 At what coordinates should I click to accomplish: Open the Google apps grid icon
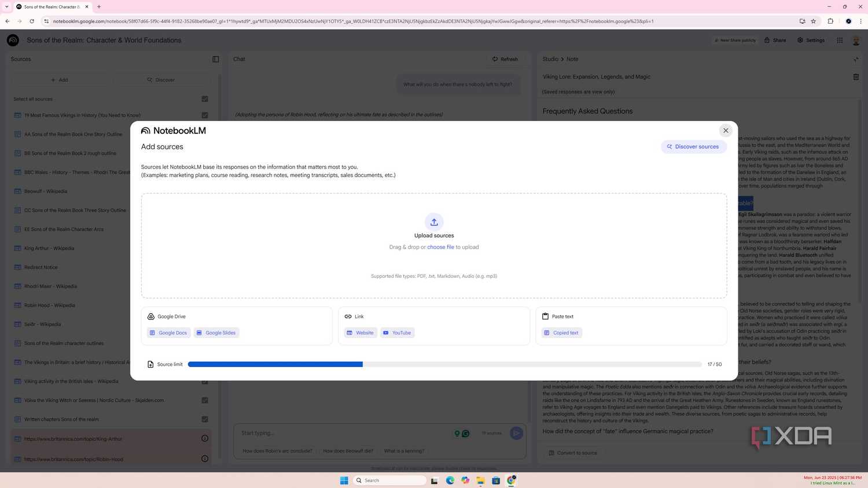[x=840, y=40]
